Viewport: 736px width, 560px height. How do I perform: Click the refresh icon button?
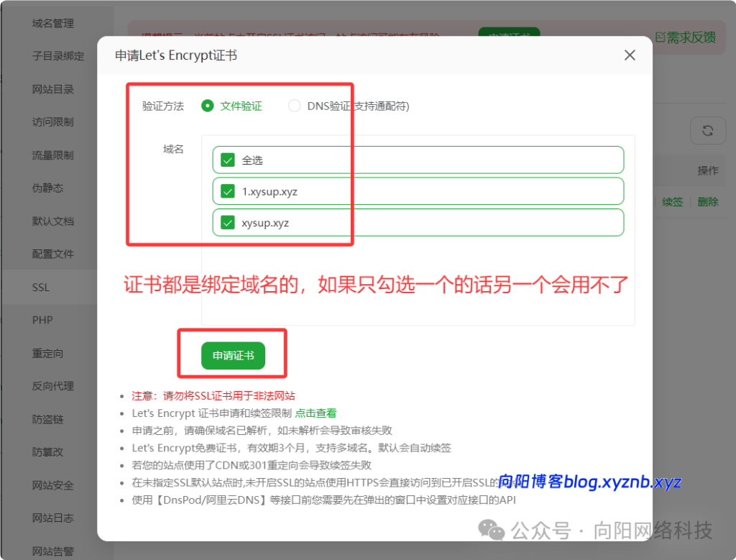coord(707,131)
